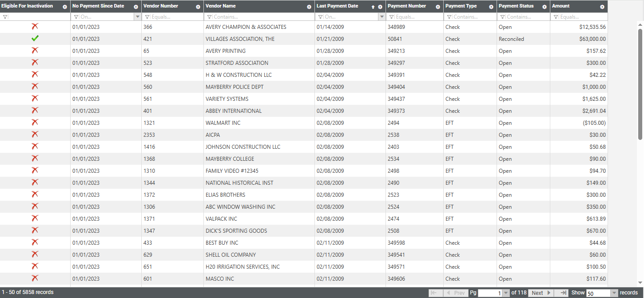Click the Payment Number filter funnel icon
The width and height of the screenshot is (644, 298).
point(392,17)
